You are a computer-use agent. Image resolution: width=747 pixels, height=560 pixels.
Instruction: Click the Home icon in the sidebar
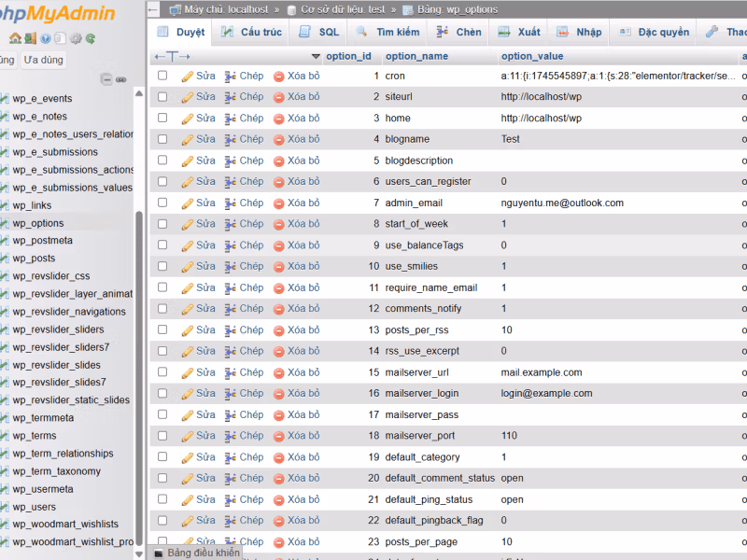tap(15, 38)
